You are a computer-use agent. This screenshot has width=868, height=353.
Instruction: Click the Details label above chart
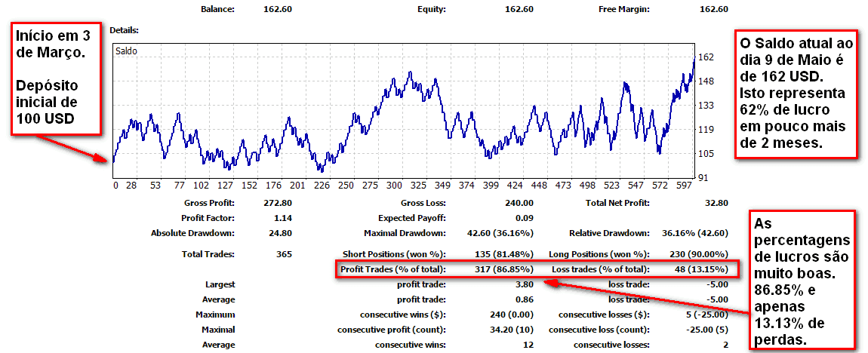pyautogui.click(x=124, y=30)
